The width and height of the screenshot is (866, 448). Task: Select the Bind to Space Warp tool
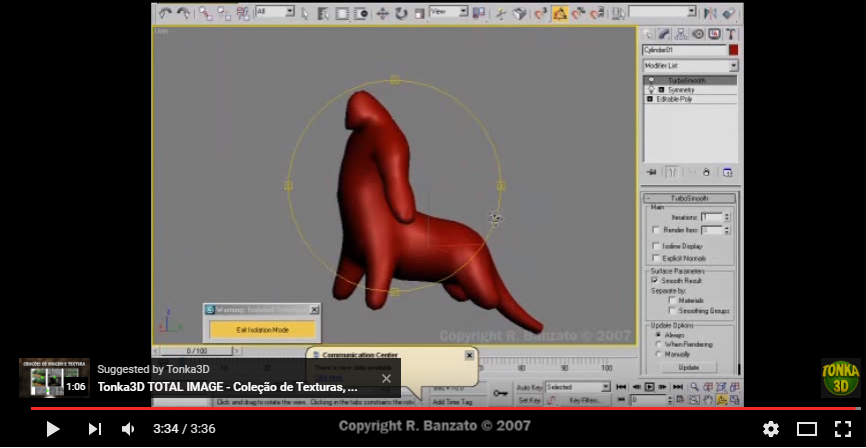point(242,13)
